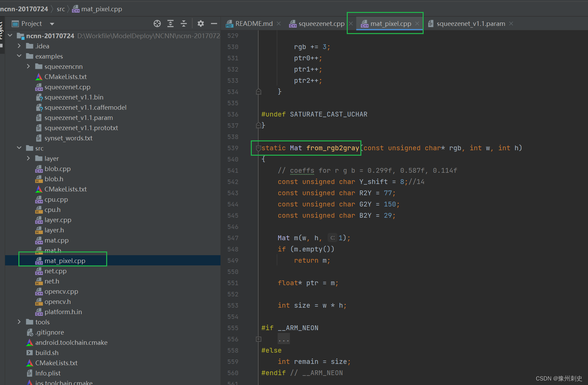This screenshot has height=385, width=588.
Task: Expand the tools folder
Action: pos(19,322)
